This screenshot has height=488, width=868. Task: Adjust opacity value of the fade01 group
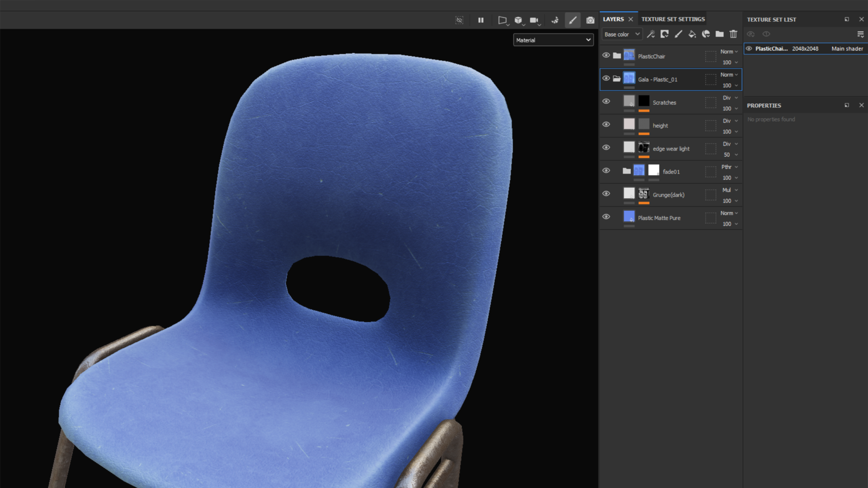727,178
